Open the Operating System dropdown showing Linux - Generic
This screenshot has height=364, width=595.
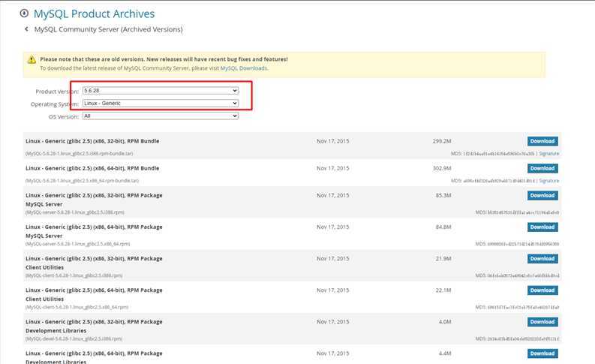(x=161, y=104)
